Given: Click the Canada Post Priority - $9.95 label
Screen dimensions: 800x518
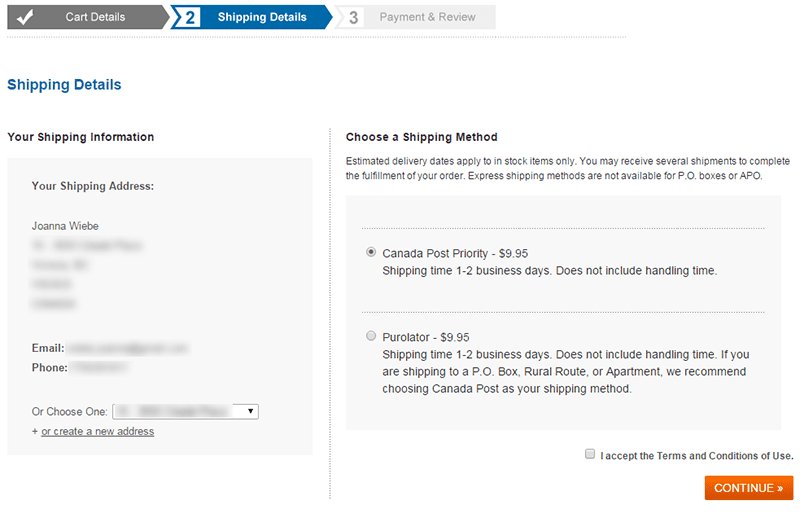Looking at the screenshot, I should [x=455, y=254].
